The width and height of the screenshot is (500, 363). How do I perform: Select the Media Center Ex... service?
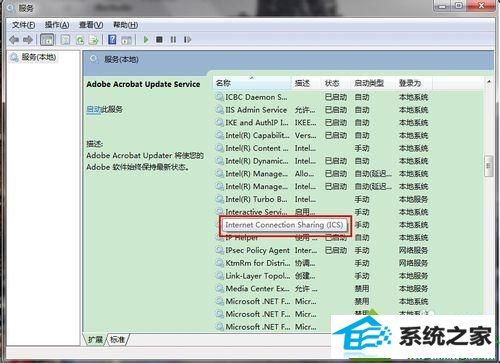coord(322,289)
